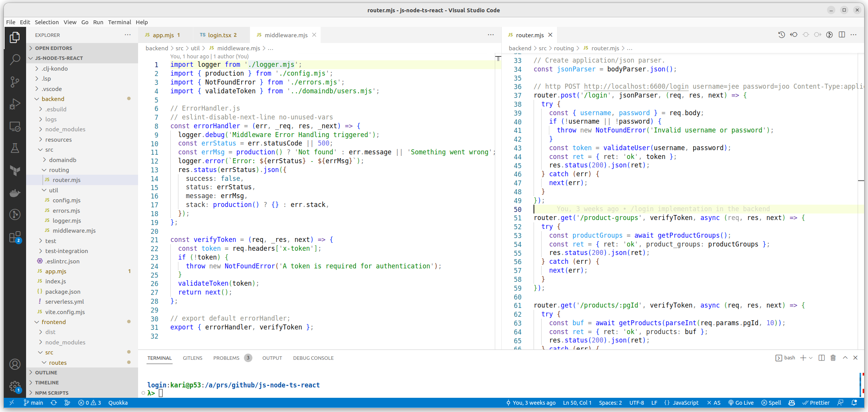Open the Extensions view
This screenshot has width=868, height=412.
[x=15, y=237]
